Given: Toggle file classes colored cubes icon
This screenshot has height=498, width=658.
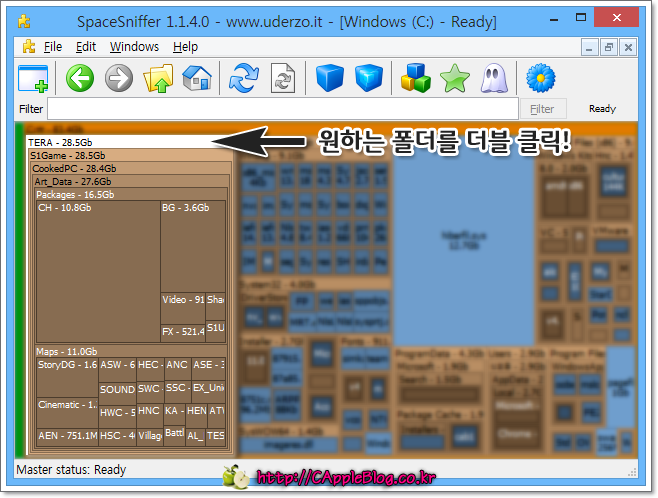Looking at the screenshot, I should [x=415, y=78].
